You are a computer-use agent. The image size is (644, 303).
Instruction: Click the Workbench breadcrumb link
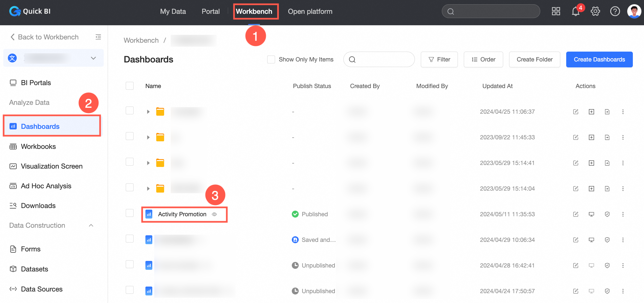[141, 40]
